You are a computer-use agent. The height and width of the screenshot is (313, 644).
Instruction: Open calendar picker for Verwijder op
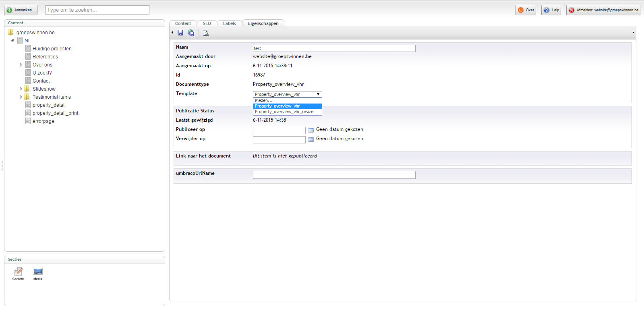(x=311, y=139)
